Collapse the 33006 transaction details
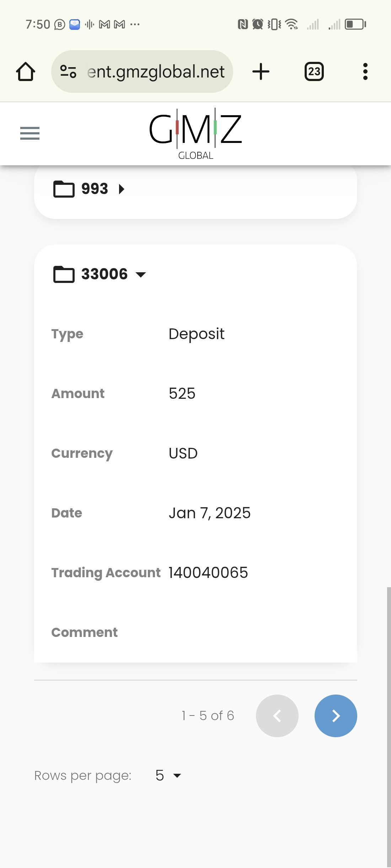The image size is (391, 868). 141,274
